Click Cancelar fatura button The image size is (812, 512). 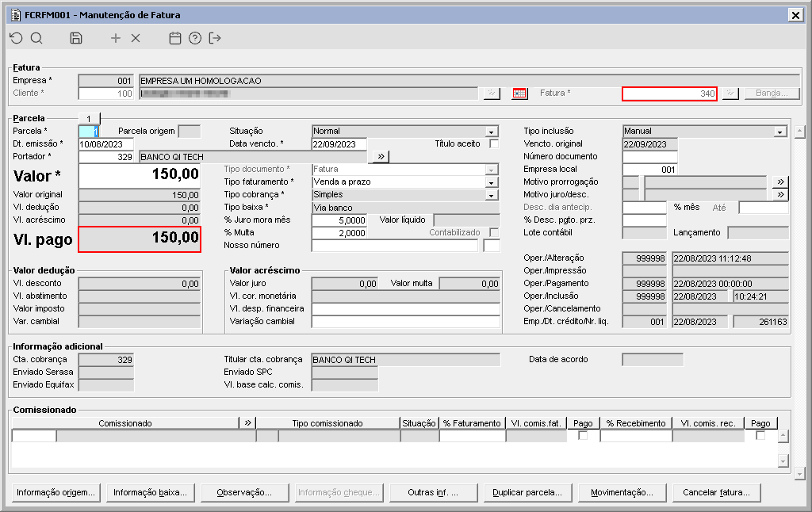tap(716, 492)
